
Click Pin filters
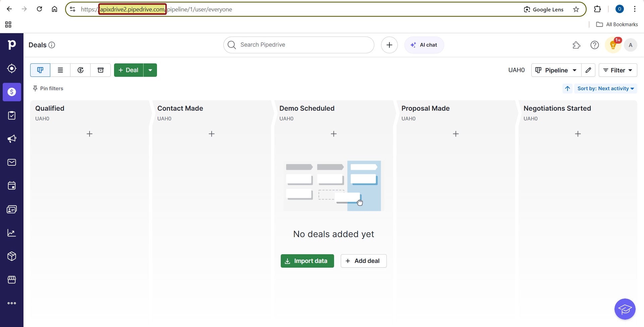(x=48, y=89)
